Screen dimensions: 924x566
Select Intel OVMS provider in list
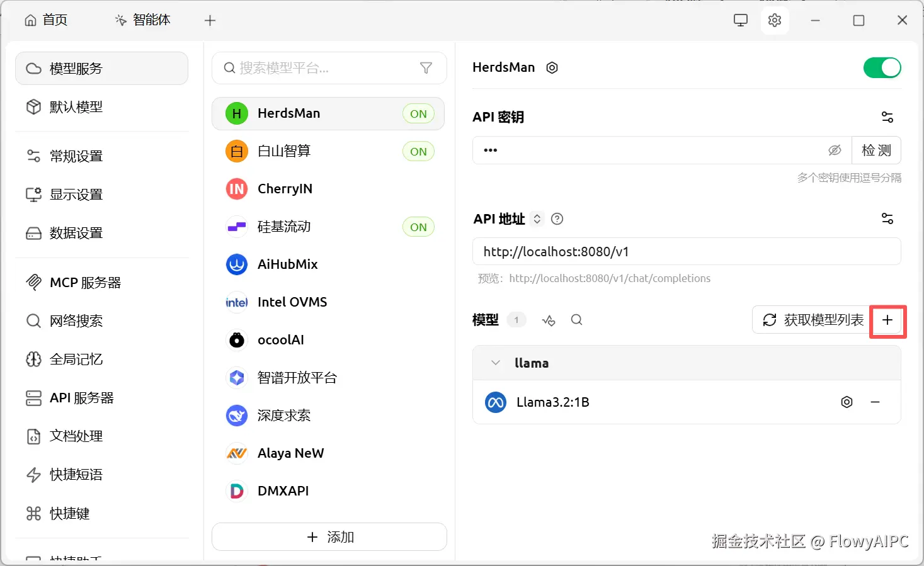328,302
